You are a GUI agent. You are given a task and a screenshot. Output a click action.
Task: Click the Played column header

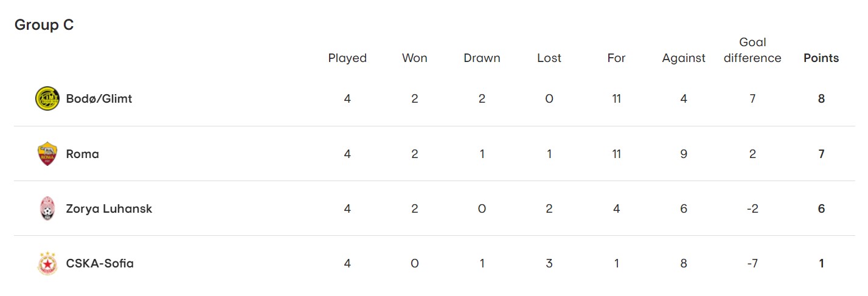point(347,58)
